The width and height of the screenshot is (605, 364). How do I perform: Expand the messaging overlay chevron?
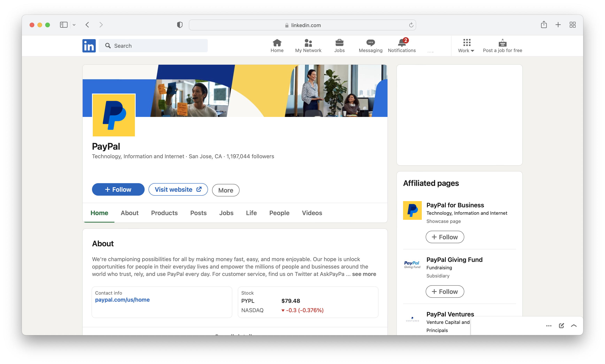(x=574, y=326)
